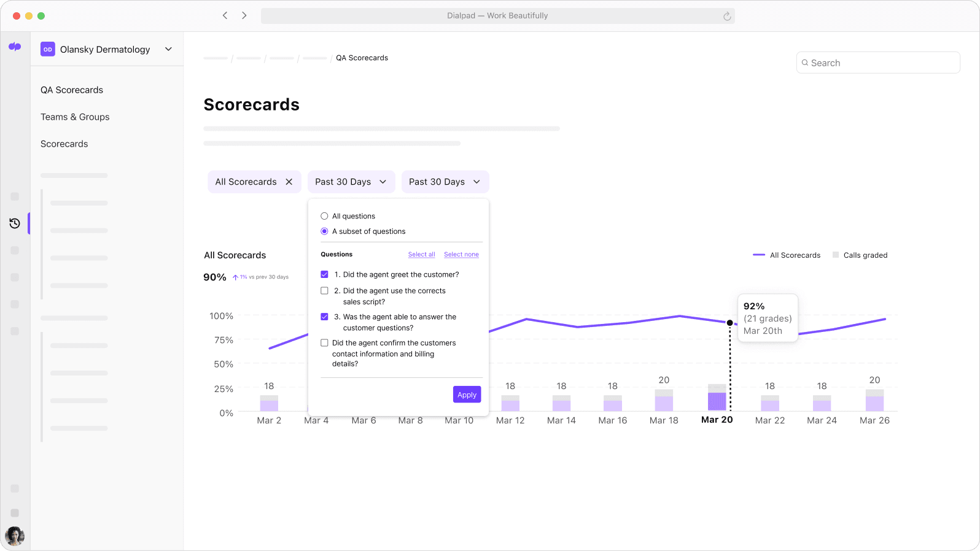This screenshot has width=980, height=551.
Task: Click the Dialpad logo icon
Action: tap(15, 47)
